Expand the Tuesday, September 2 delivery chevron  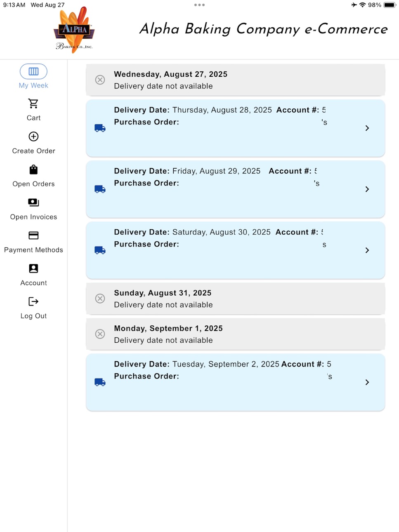(x=367, y=382)
